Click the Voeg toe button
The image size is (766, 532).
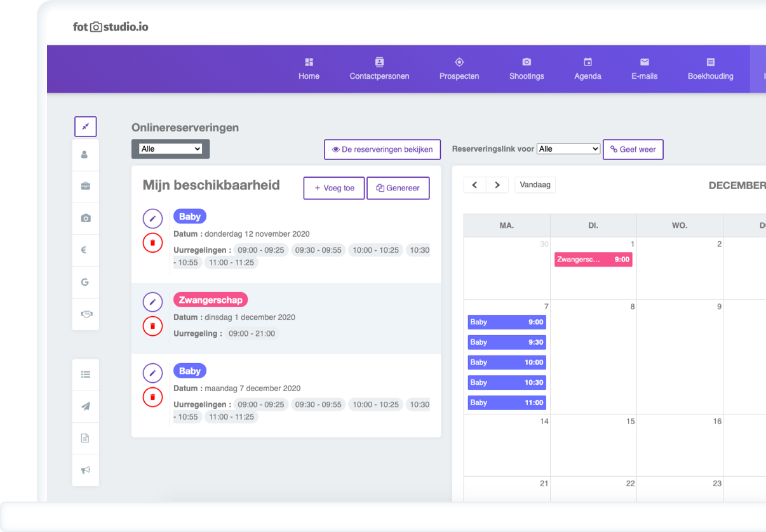[334, 189]
